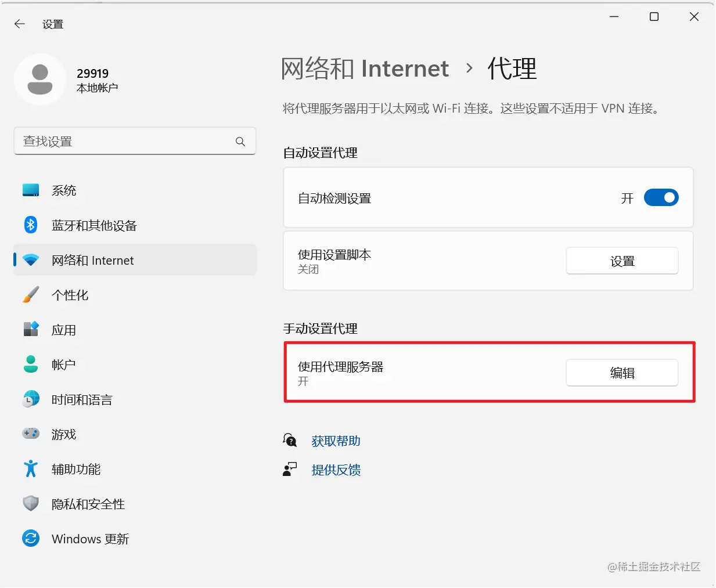
Task: Click the 辅助功能 accessibility icon
Action: 30,469
